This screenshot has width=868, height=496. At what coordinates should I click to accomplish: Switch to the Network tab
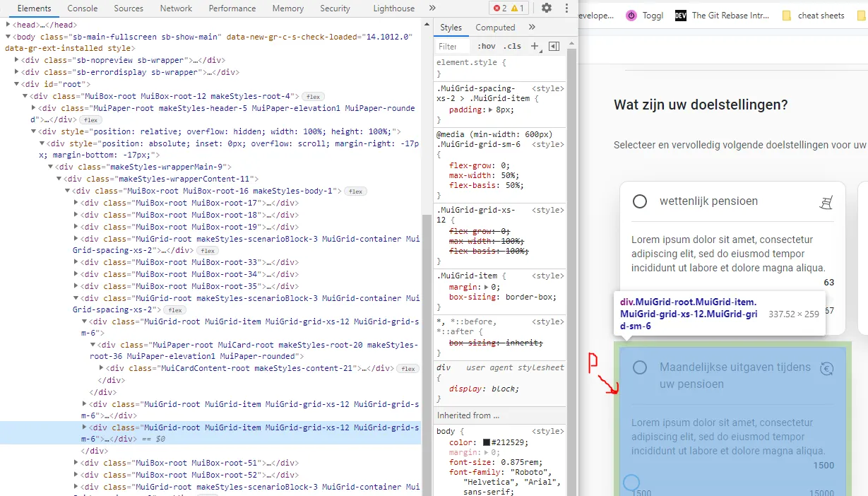(x=176, y=8)
